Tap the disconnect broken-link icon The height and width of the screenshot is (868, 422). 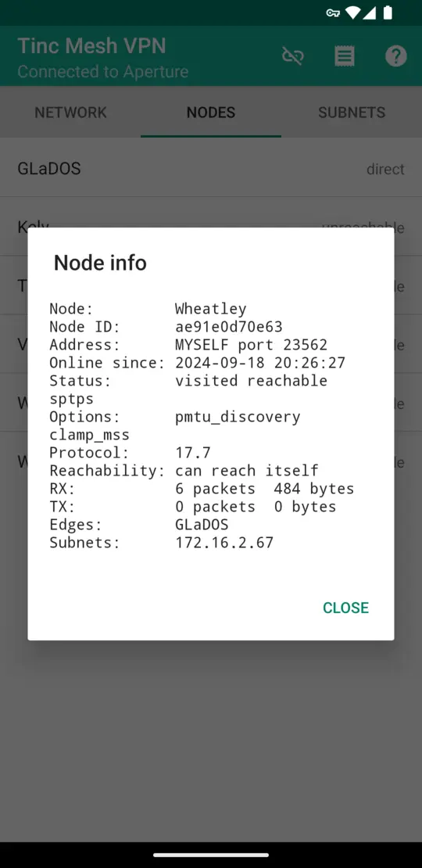click(292, 56)
